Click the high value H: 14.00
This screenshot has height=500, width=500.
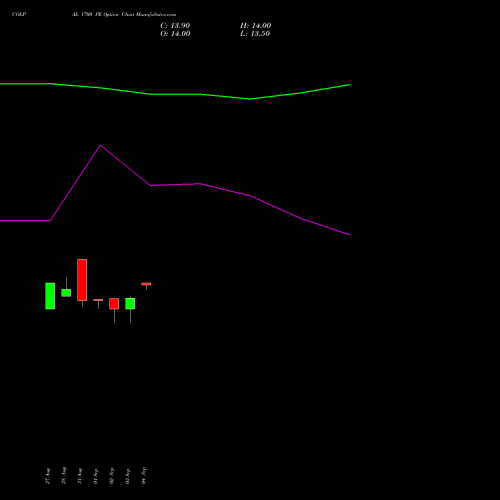[x=255, y=26]
